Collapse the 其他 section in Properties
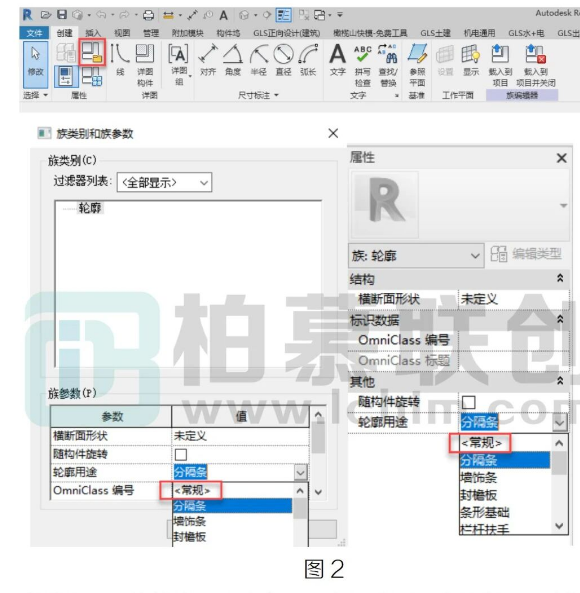This screenshot has height=593, width=580. click(x=560, y=381)
